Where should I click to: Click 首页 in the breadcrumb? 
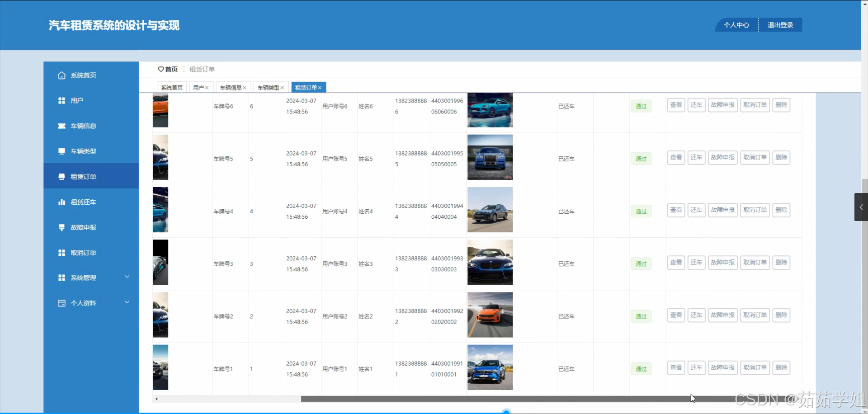pyautogui.click(x=171, y=69)
